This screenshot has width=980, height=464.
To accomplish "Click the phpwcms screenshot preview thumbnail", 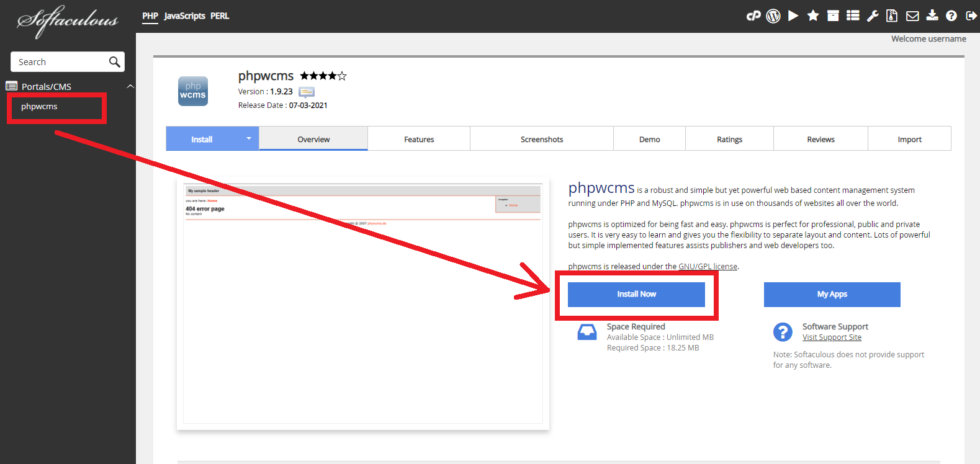I will point(363,304).
